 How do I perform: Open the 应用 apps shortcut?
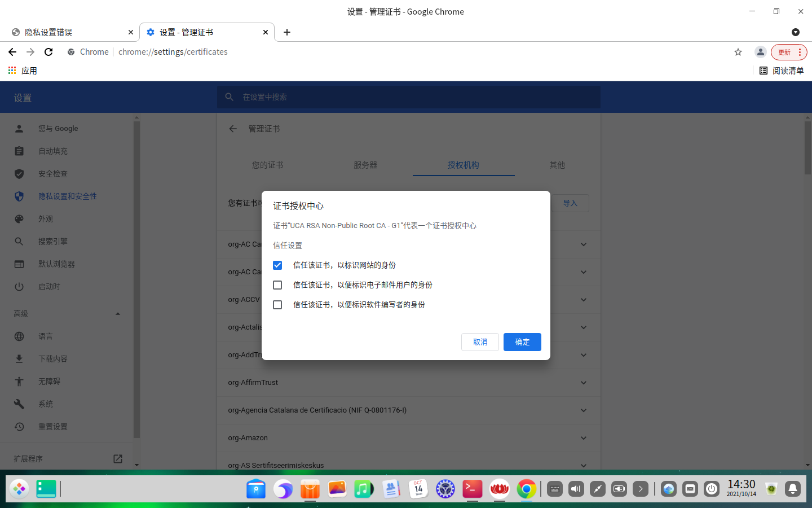point(23,71)
